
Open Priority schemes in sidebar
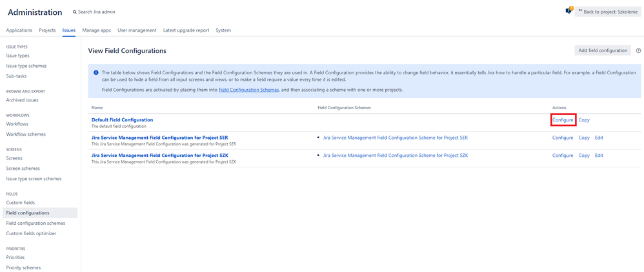(x=23, y=267)
